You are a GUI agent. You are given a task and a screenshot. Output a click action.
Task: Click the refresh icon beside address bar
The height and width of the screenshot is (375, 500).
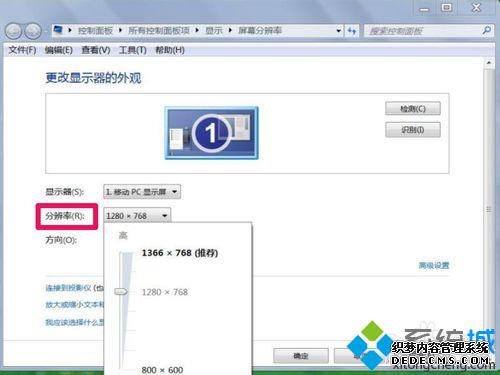[352, 31]
